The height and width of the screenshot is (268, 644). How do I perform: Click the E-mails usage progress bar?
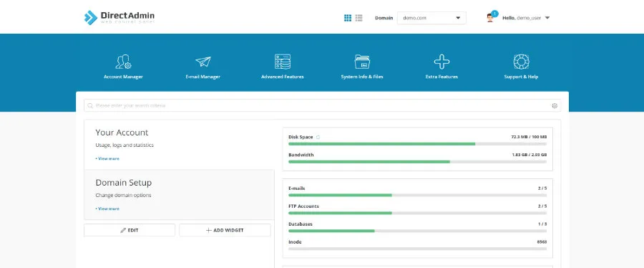click(417, 195)
